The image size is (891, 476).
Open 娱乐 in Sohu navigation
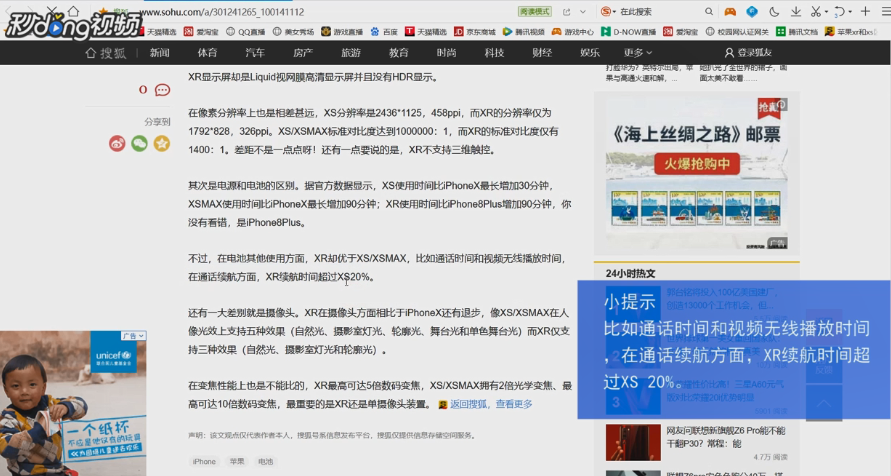tap(590, 53)
